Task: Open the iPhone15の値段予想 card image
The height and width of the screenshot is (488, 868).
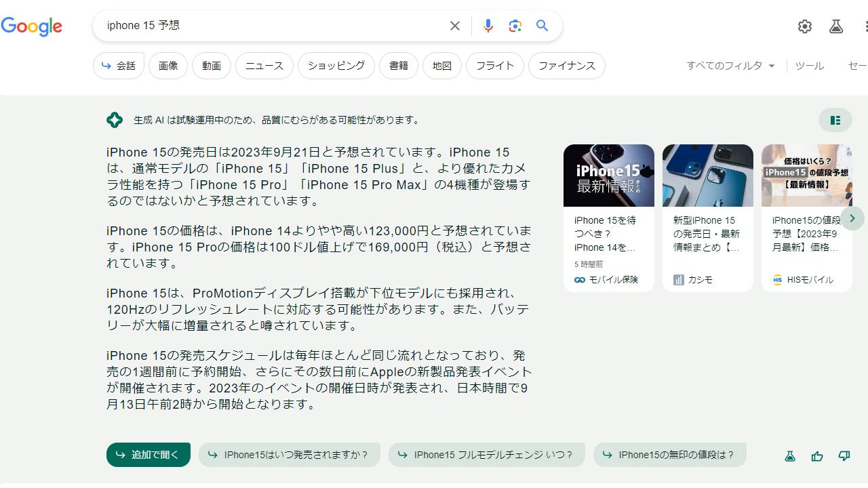Action: (x=807, y=176)
